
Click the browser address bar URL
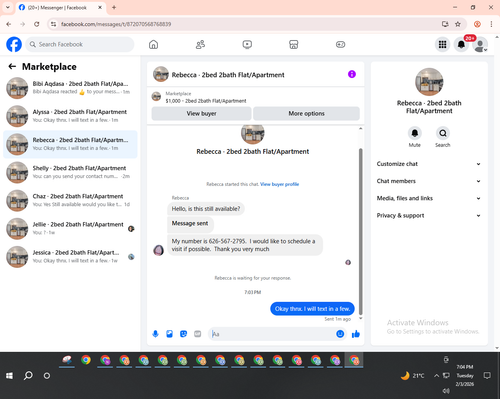(x=116, y=24)
